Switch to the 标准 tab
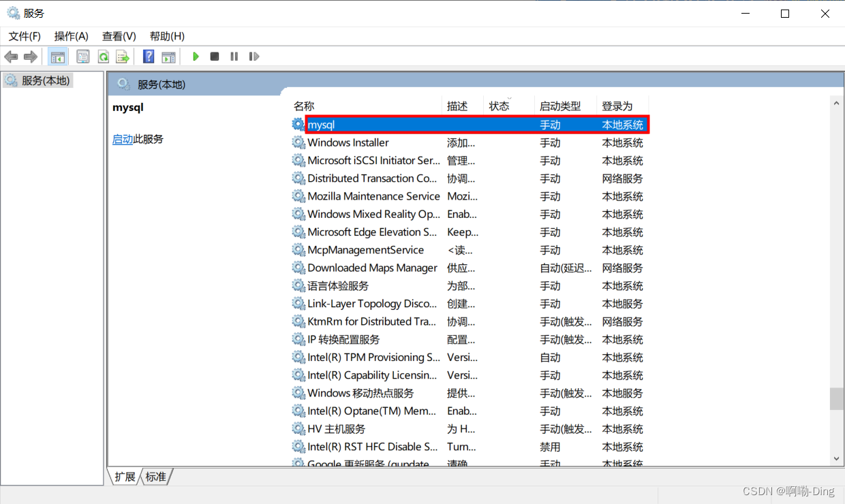The height and width of the screenshot is (504, 845). (x=155, y=477)
